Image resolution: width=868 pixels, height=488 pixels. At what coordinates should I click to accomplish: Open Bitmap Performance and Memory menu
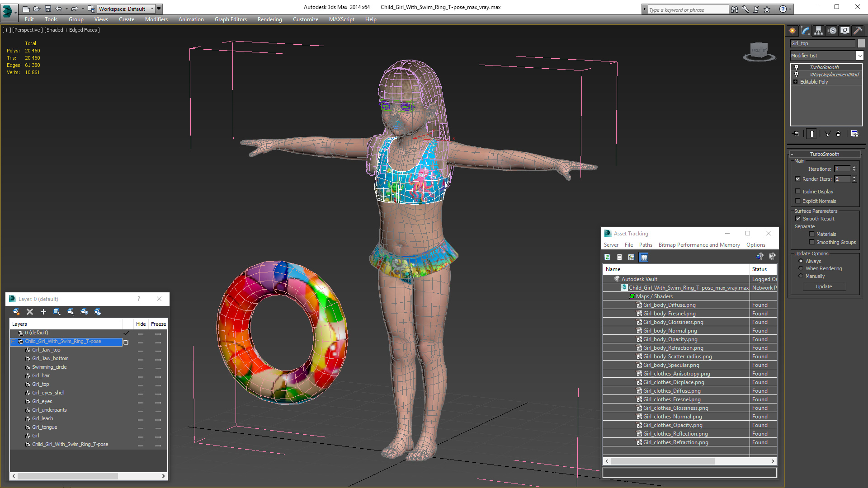tap(699, 245)
